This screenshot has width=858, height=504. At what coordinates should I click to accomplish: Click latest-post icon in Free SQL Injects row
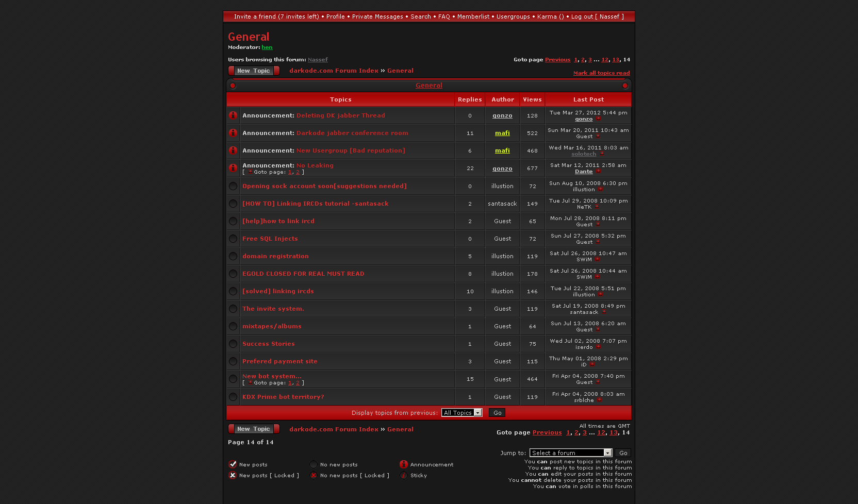point(598,242)
